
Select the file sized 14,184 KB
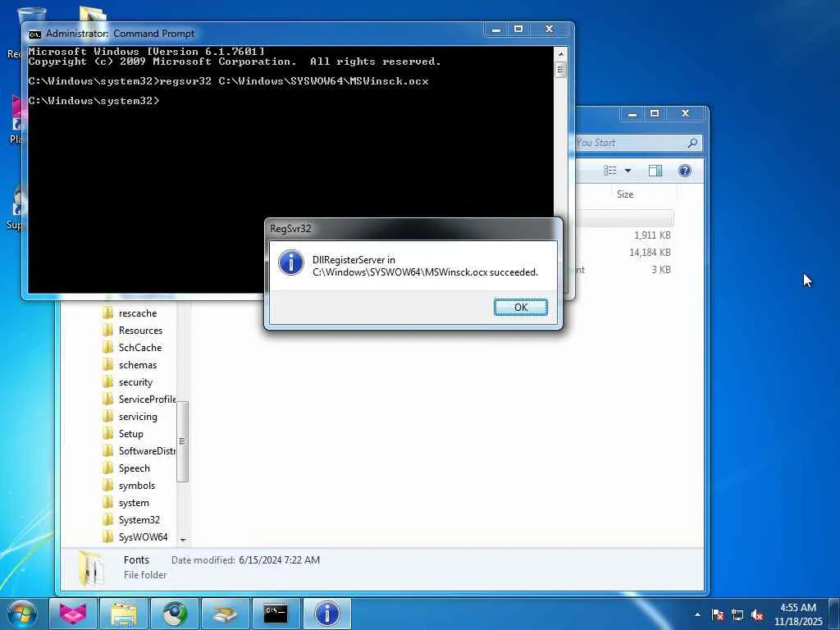click(650, 253)
